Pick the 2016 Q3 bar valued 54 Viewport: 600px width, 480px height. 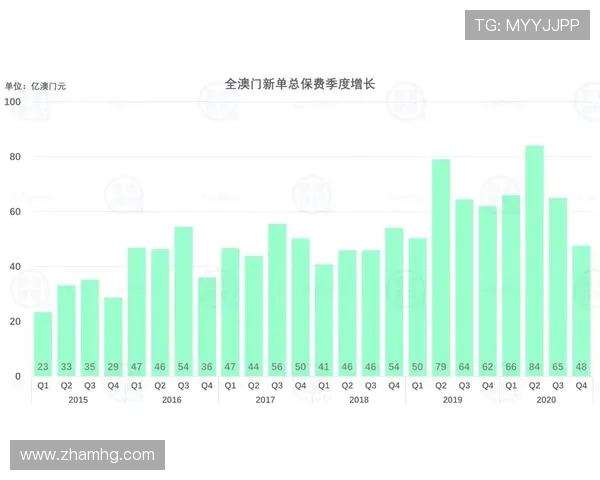(183, 302)
